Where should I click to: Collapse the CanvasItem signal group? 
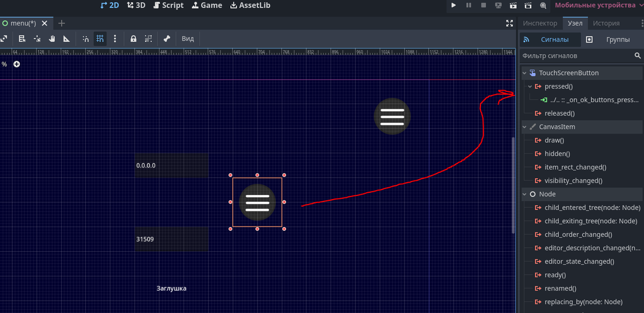[525, 127]
